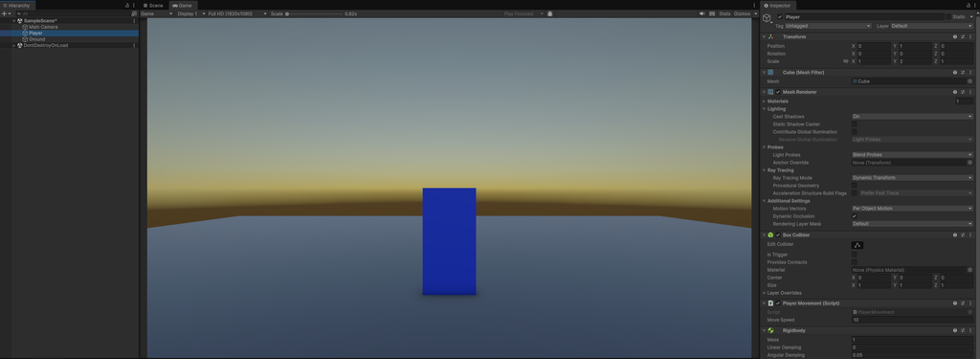Disable the Box Collider component checkbox
Image resolution: width=980 pixels, height=359 pixels.
point(778,236)
